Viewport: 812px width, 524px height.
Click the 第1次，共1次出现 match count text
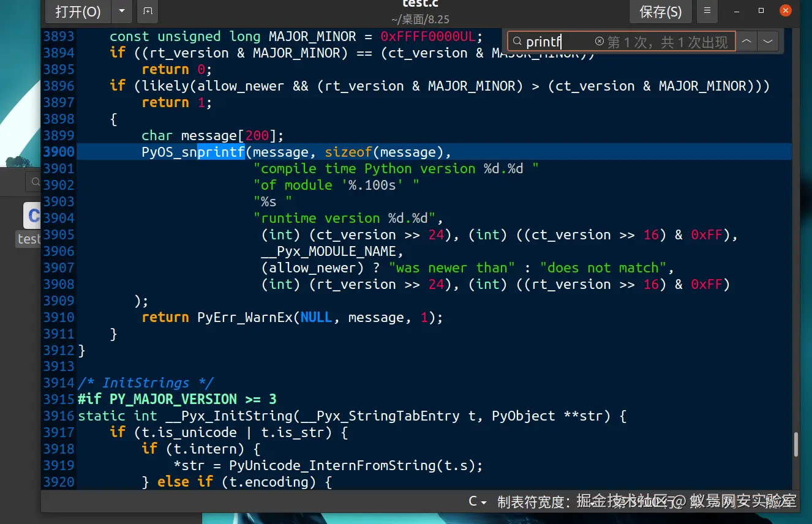667,42
